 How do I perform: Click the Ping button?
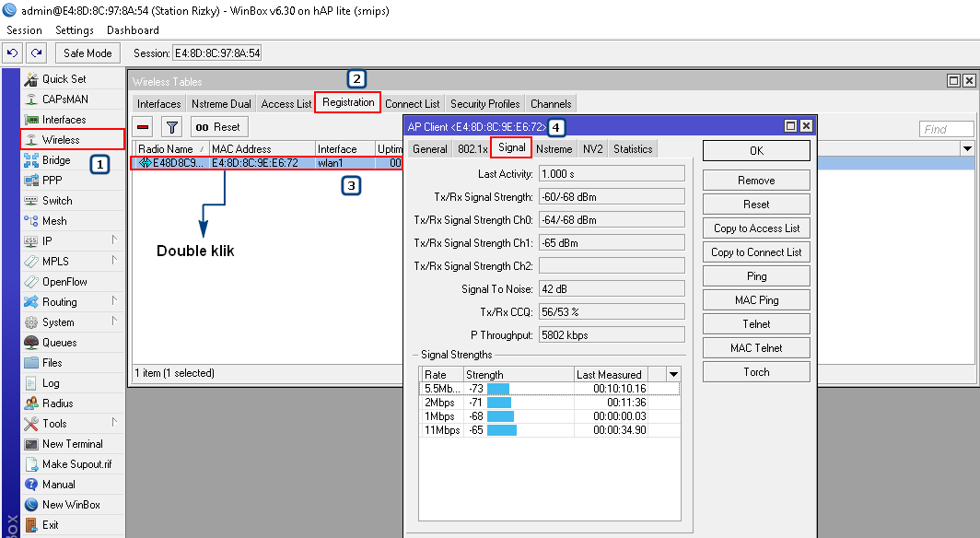[756, 276]
